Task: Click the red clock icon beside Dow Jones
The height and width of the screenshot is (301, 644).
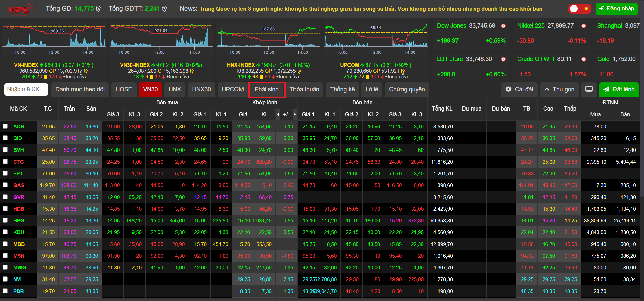Action: tap(503, 26)
